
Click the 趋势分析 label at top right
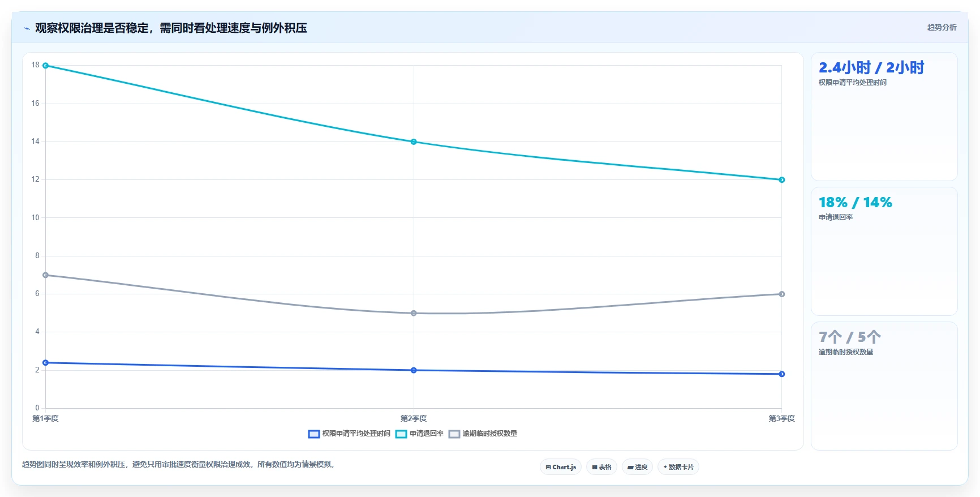(942, 27)
